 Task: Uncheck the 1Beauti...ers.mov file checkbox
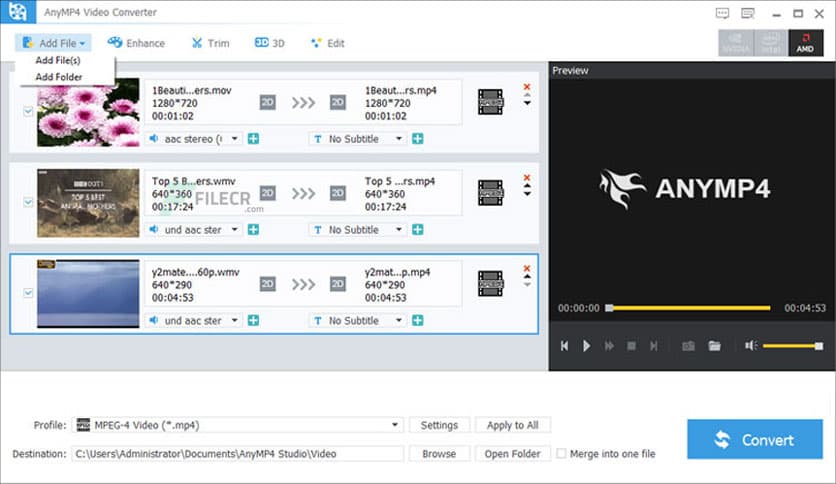coord(28,111)
